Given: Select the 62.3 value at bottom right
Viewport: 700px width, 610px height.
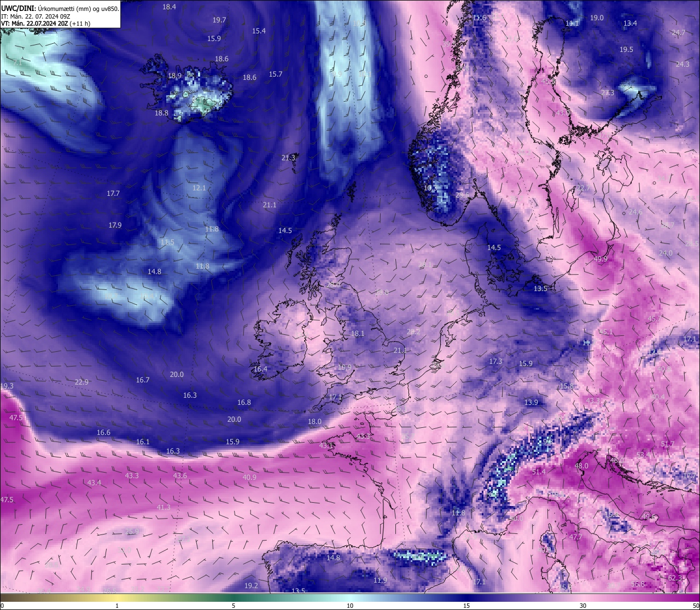Looking at the screenshot, I should click(x=675, y=578).
